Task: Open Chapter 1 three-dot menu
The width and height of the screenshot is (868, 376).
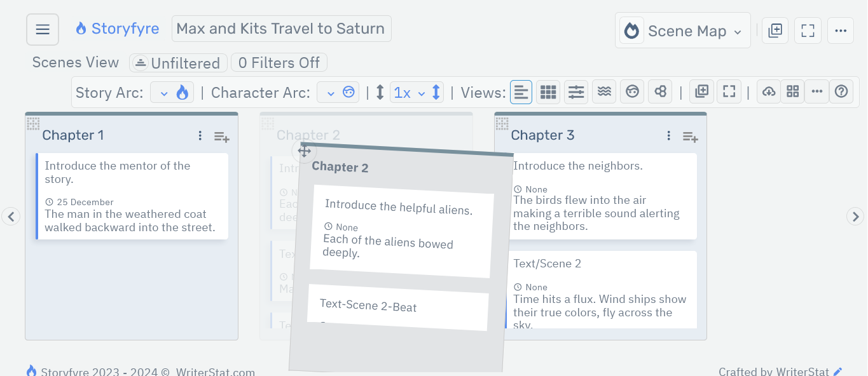Action: 200,135
